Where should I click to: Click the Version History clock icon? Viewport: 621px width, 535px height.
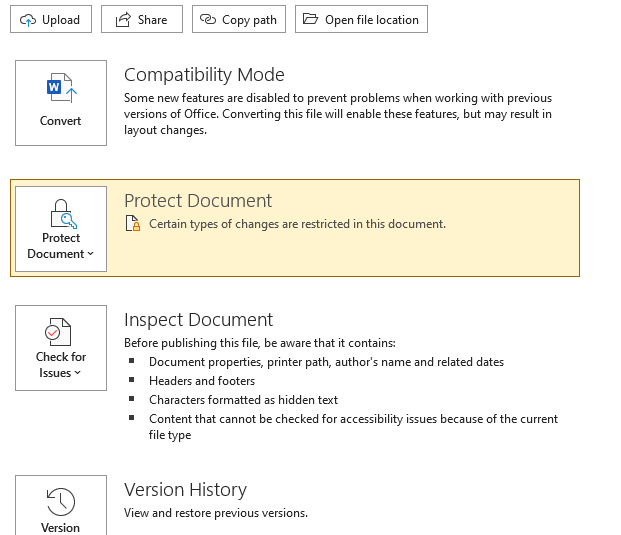(x=61, y=501)
